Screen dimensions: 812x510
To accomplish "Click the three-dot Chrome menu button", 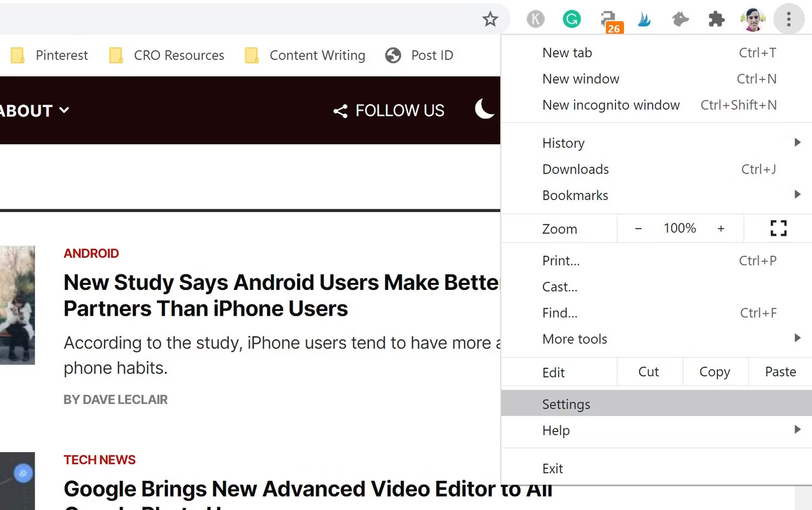I will [x=789, y=19].
